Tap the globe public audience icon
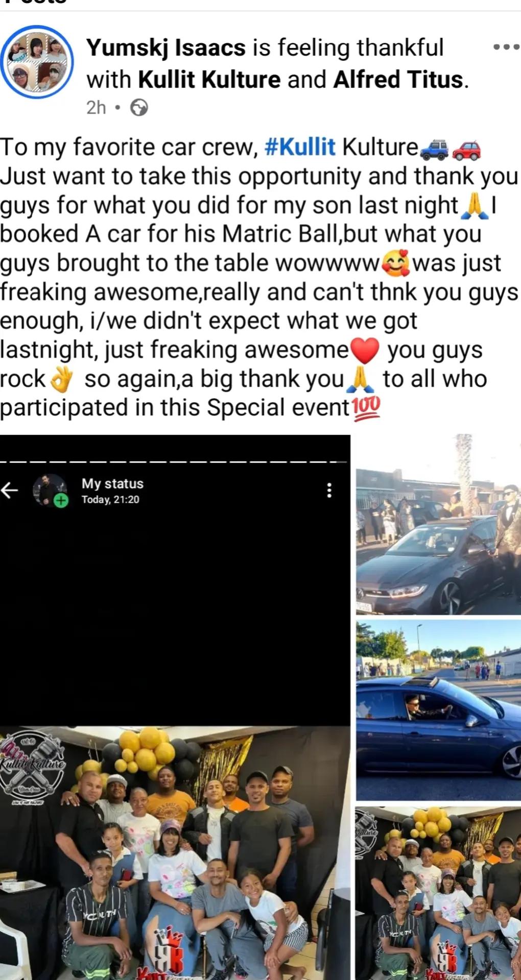 click(139, 108)
